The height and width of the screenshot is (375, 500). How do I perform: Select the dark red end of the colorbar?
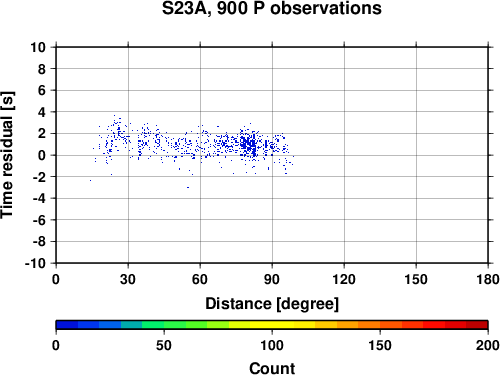pos(477,325)
